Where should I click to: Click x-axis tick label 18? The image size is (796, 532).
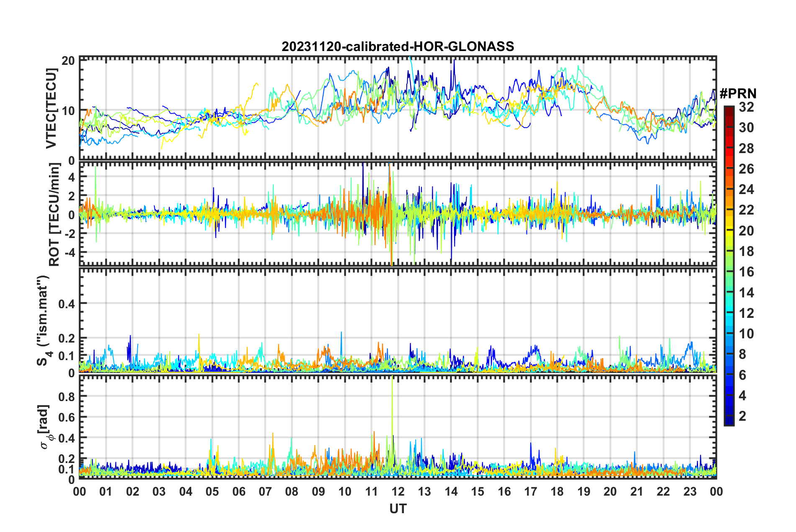pos(557,491)
